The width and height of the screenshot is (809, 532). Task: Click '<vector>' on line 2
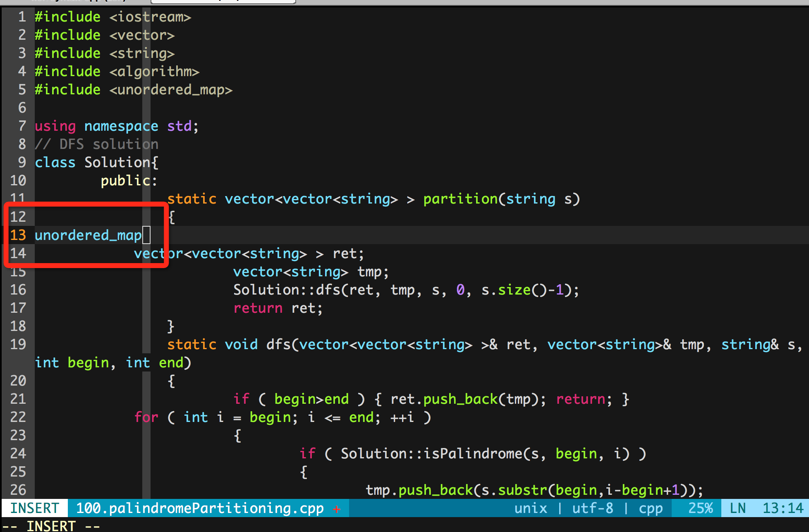point(142,35)
